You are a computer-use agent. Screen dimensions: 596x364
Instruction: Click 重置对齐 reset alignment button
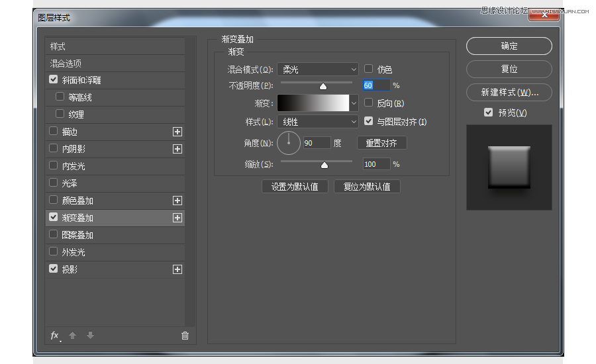coord(381,143)
